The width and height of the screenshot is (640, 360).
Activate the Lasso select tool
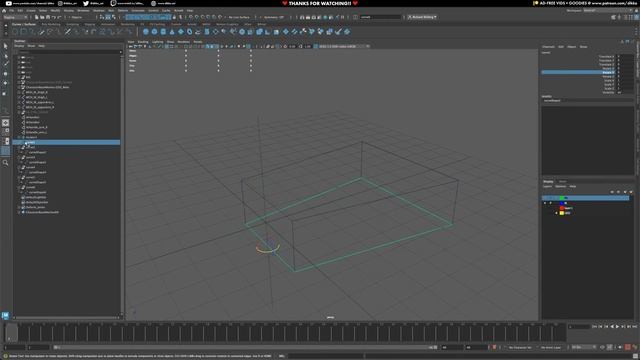6,56
